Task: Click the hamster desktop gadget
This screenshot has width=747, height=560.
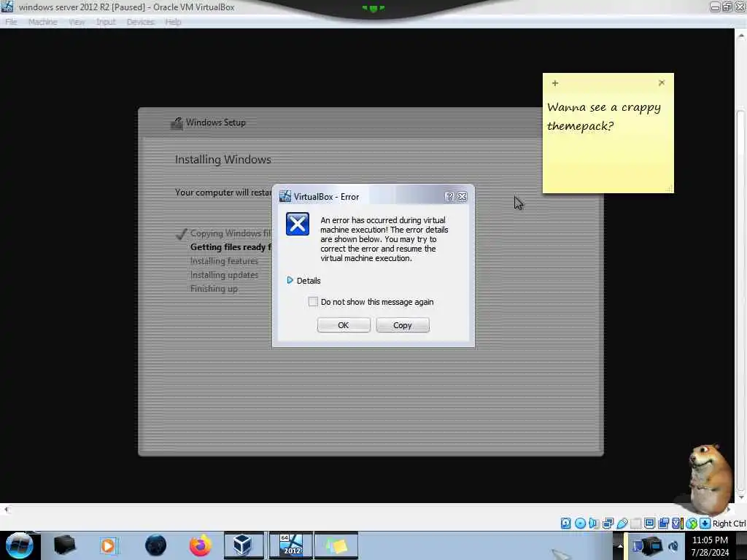Action: (710, 478)
